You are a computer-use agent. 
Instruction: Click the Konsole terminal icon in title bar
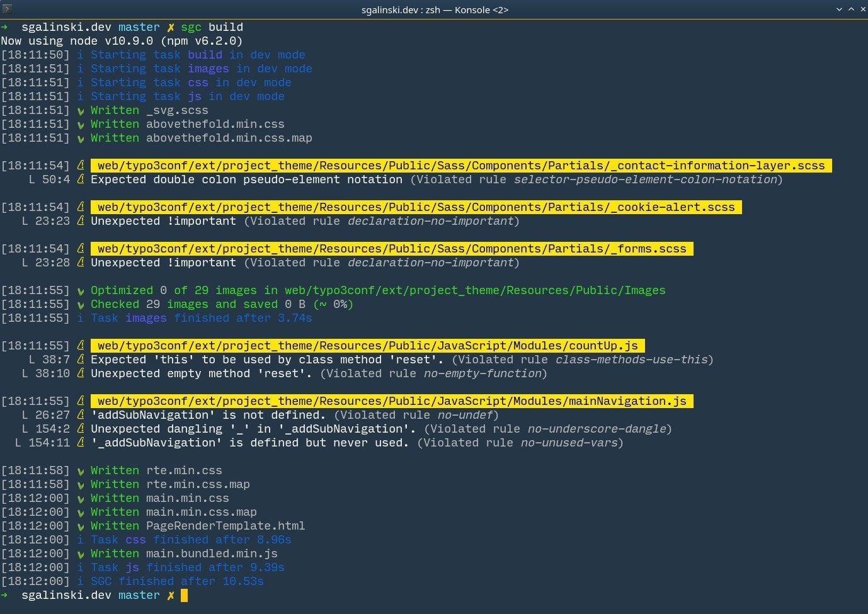tap(7, 9)
